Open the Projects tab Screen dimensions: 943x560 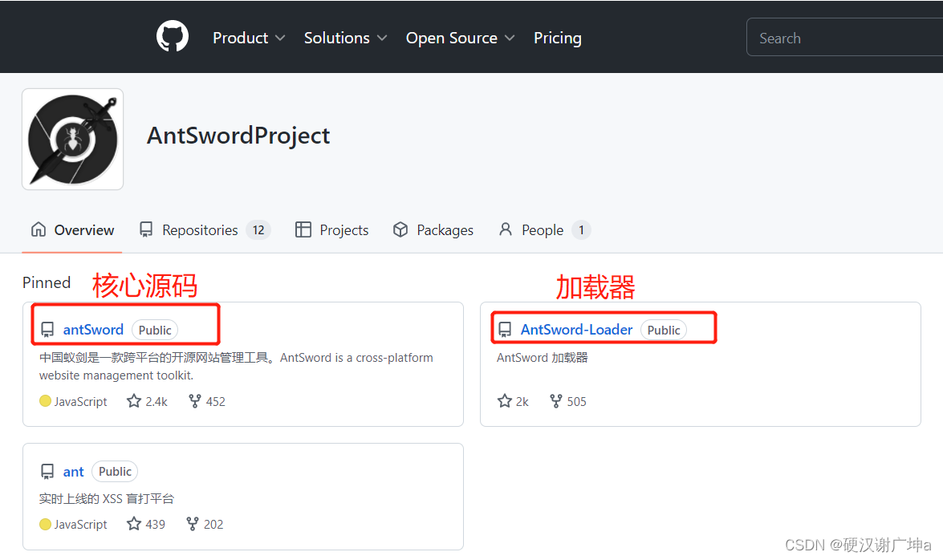pyautogui.click(x=331, y=229)
